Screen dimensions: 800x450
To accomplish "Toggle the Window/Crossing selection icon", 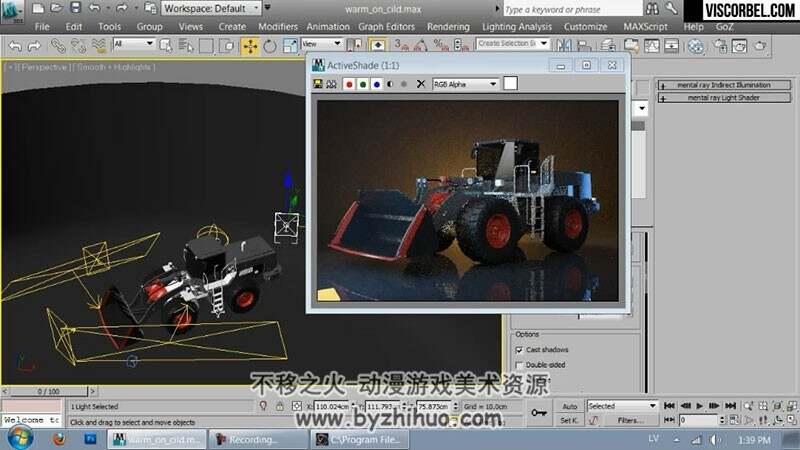I will [226, 46].
